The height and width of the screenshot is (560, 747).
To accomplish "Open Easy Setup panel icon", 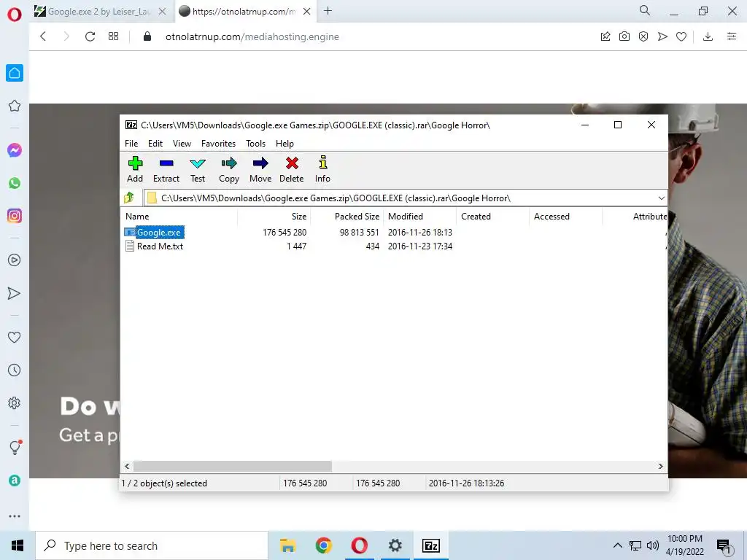I will (x=732, y=36).
